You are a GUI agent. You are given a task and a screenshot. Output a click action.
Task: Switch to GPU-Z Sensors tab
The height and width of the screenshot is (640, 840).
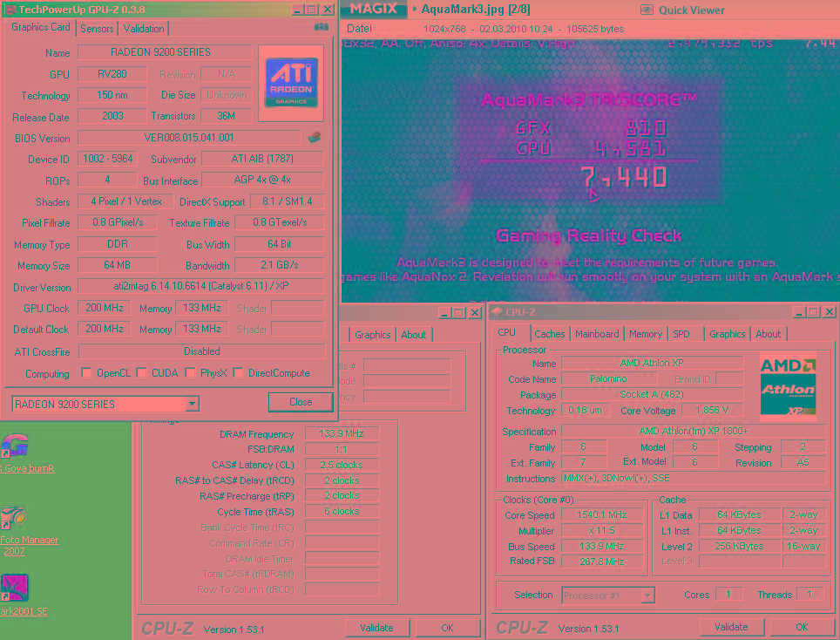(97, 29)
